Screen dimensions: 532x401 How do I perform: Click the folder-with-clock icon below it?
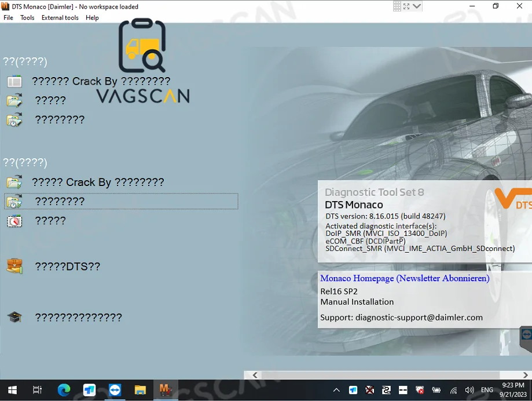(14, 120)
